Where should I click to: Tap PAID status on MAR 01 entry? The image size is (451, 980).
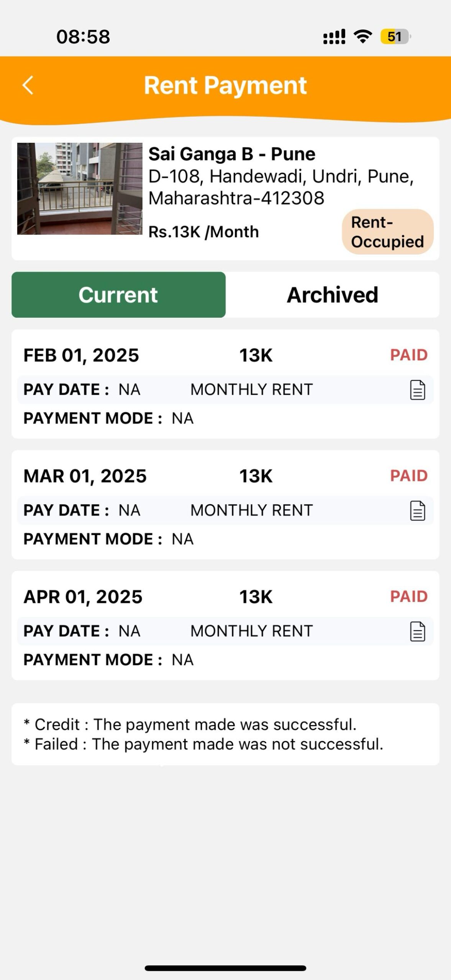[408, 476]
